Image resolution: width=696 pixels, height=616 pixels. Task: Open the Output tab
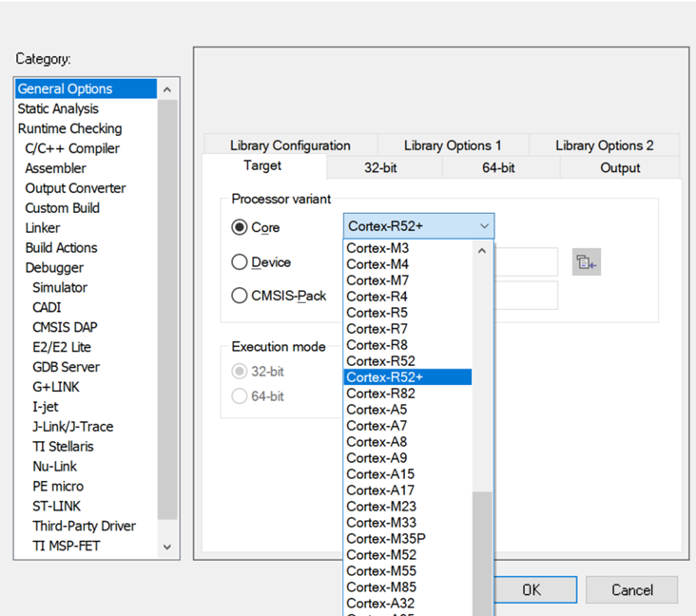tap(620, 167)
